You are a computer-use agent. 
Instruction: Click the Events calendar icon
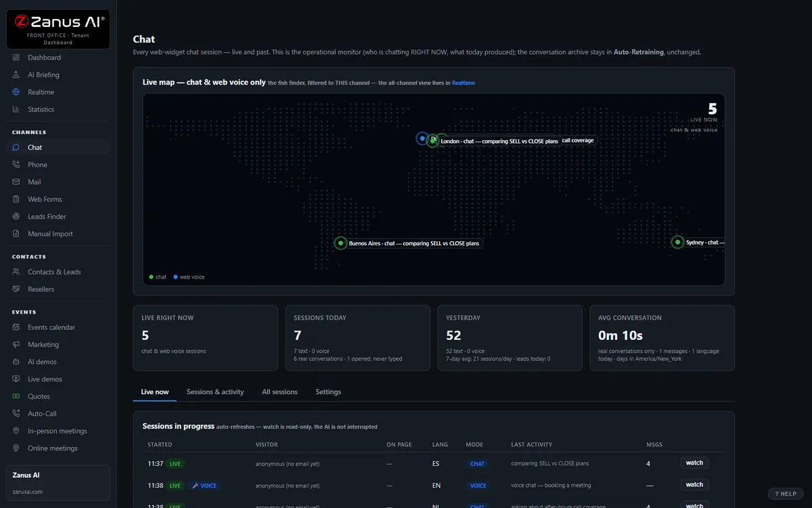tap(16, 327)
